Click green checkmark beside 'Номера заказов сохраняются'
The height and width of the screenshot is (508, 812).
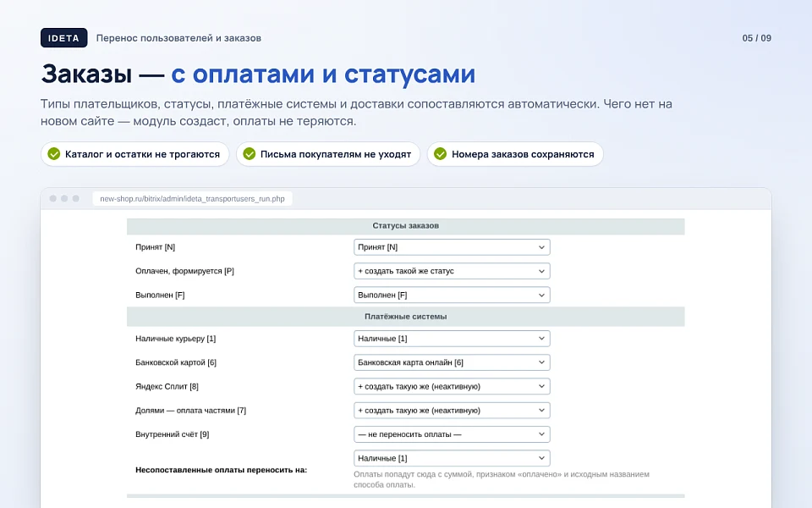tap(440, 154)
